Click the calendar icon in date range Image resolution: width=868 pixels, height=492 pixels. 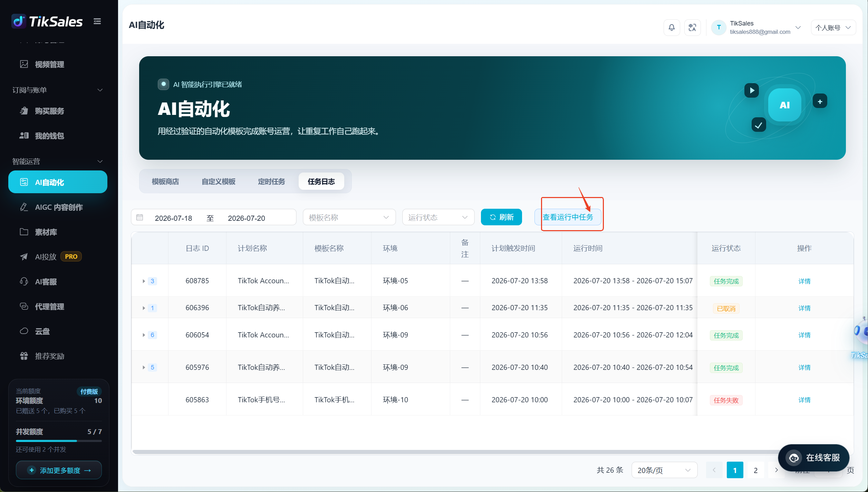tap(139, 217)
